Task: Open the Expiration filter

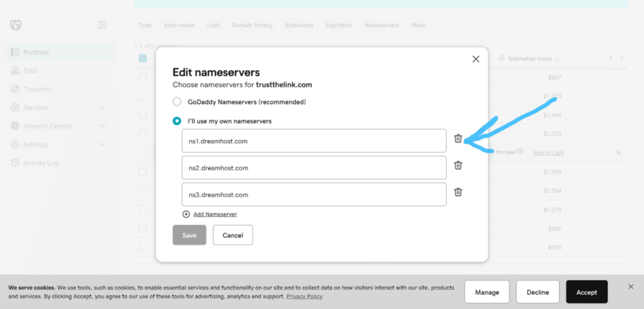Action: [x=339, y=25]
